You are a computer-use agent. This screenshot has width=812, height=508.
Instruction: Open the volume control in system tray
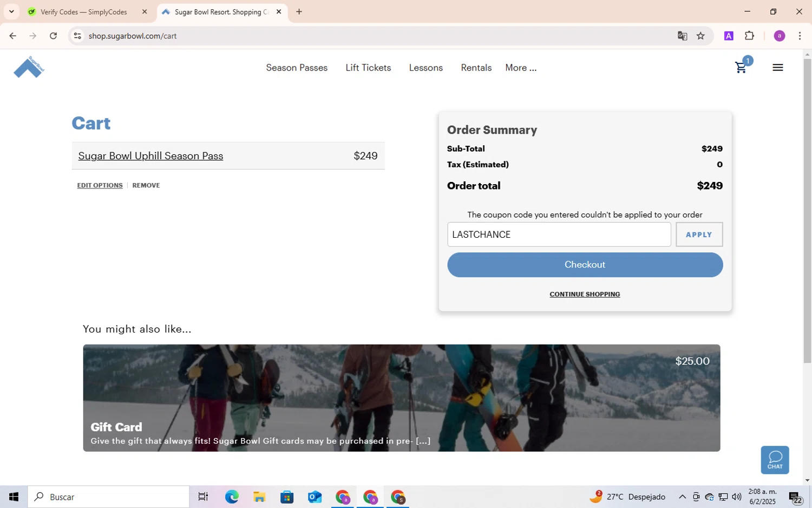point(736,497)
